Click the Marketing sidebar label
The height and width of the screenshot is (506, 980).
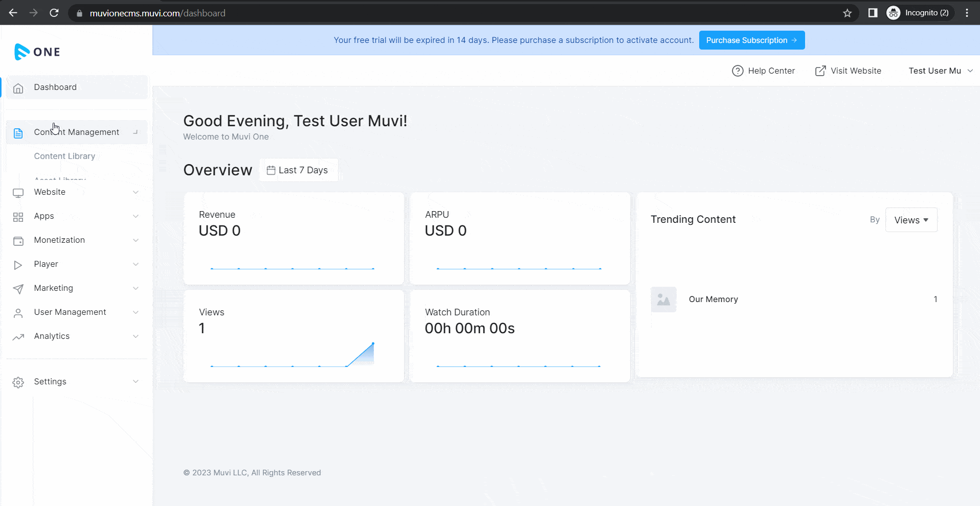53,288
